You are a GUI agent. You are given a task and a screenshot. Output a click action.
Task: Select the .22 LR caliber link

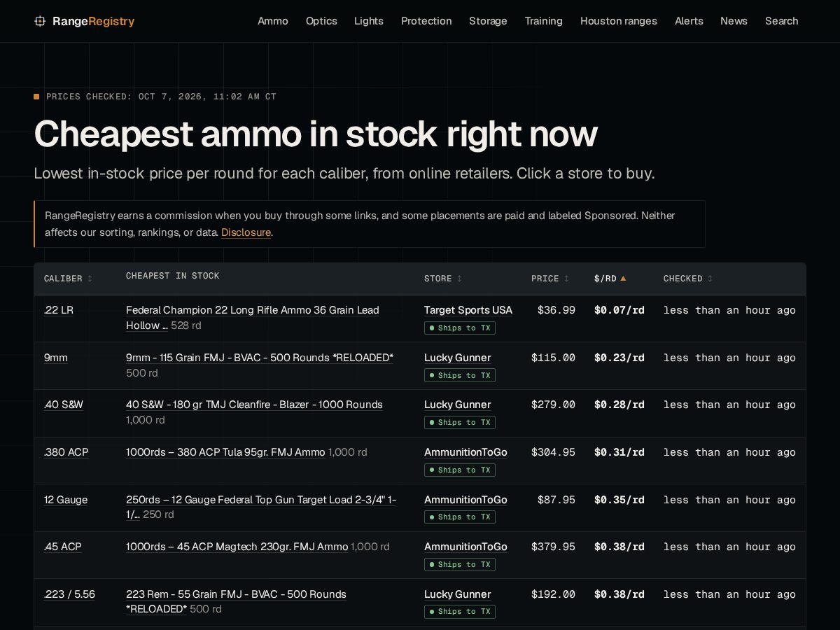(x=59, y=310)
